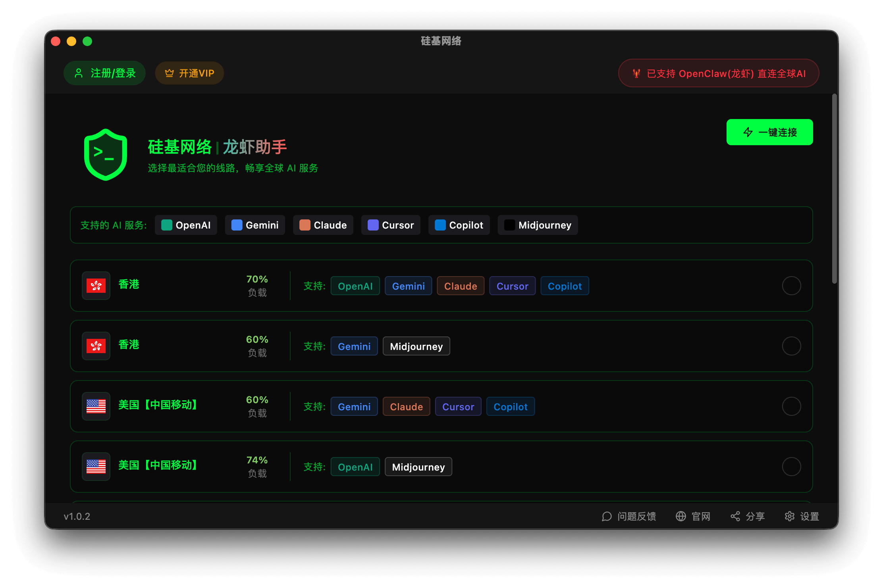Image resolution: width=883 pixels, height=588 pixels.
Task: Click the share icon in the footer
Action: coord(735,516)
